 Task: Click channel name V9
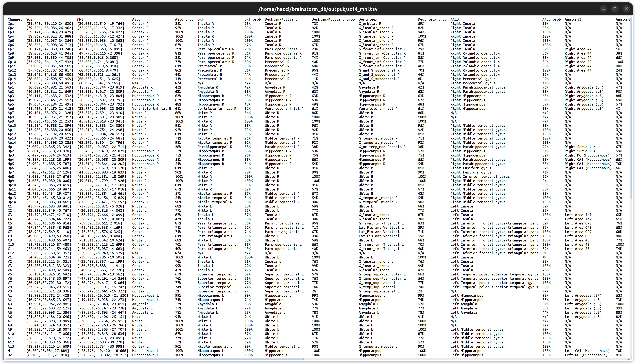pos(10,291)
